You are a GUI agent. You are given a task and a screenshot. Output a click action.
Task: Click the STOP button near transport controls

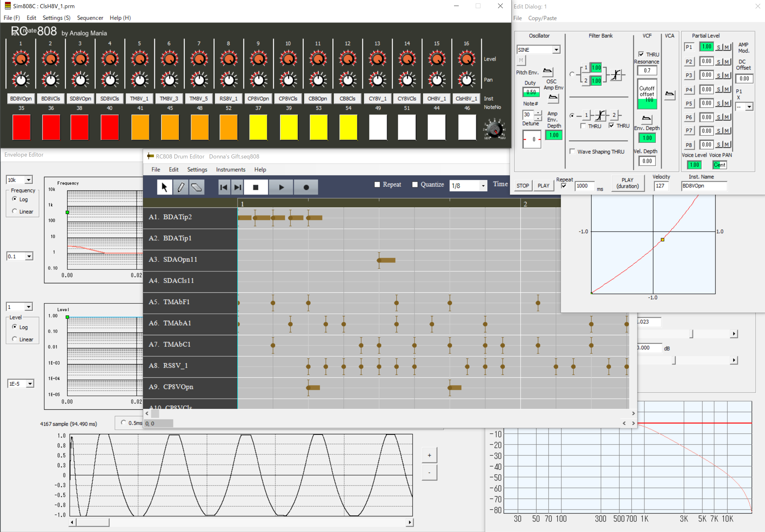coord(521,186)
